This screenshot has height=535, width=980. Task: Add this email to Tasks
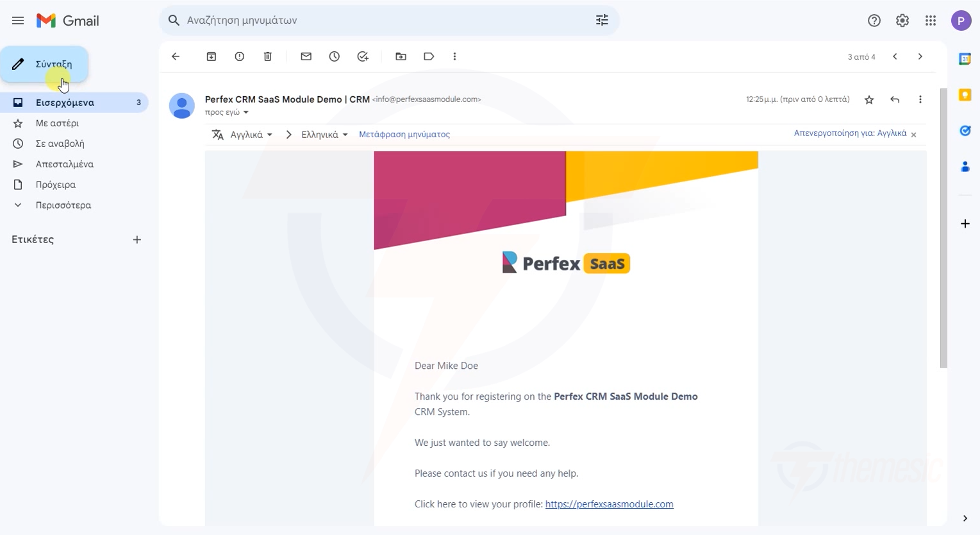pos(362,56)
